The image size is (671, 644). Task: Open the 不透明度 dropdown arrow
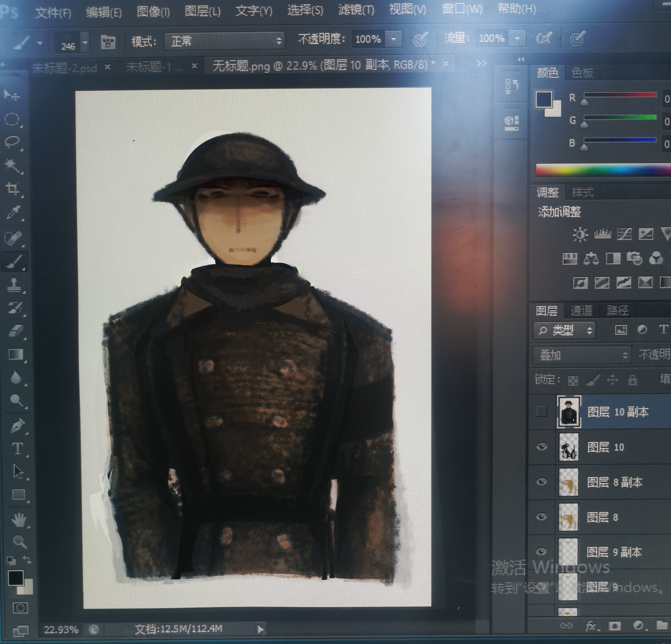tap(394, 39)
